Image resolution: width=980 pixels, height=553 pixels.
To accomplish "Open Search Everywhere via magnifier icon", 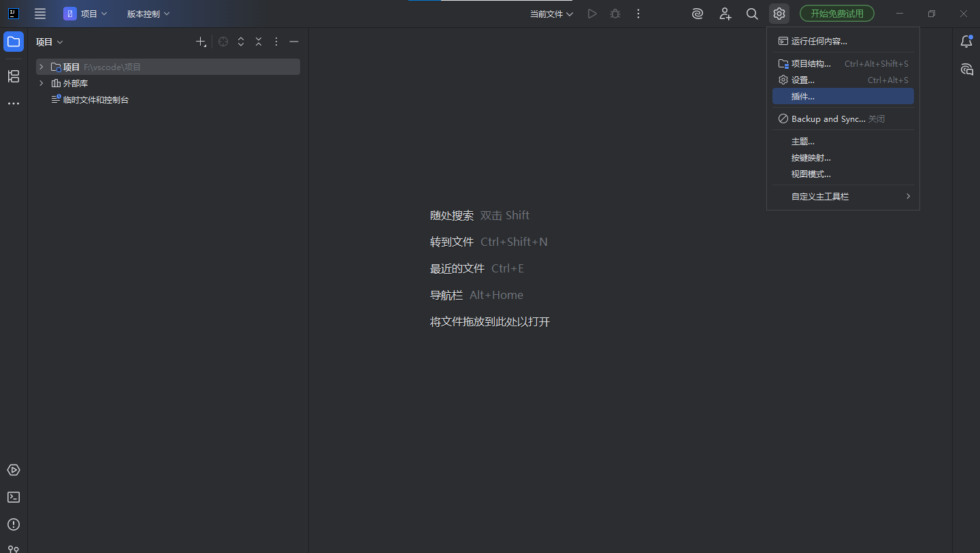I will (x=752, y=13).
